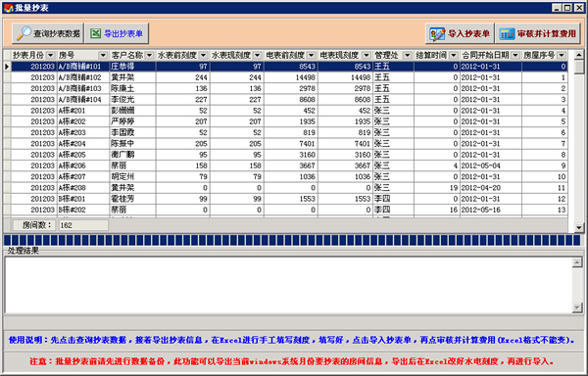588x376 pixels.
Task: Click customer name 庄恭得
Action: [x=122, y=67]
